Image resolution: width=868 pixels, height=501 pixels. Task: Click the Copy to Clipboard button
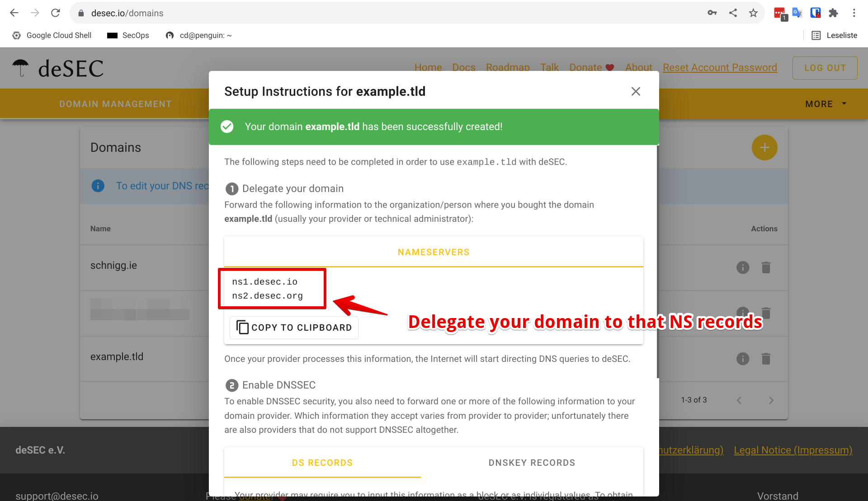pyautogui.click(x=294, y=328)
